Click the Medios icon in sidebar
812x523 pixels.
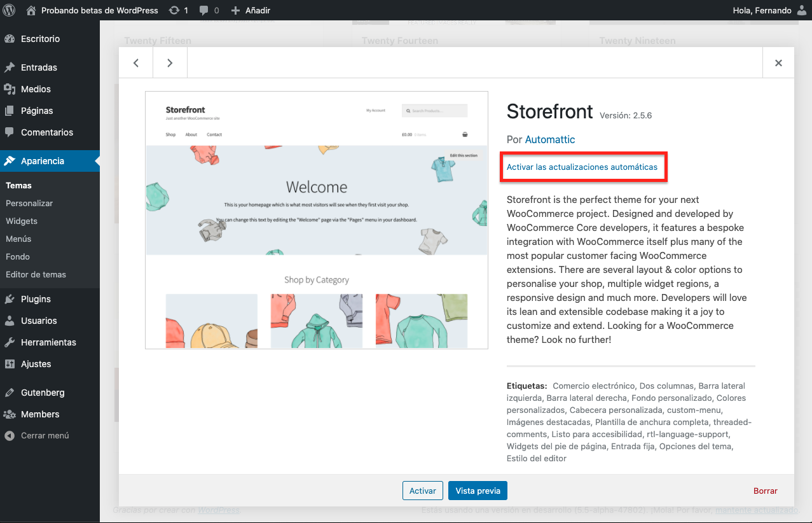click(10, 89)
